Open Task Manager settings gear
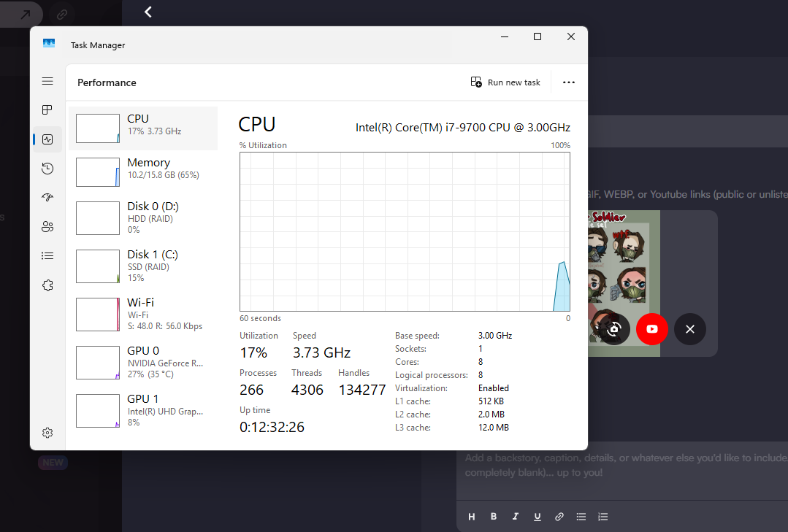The image size is (788, 532). (x=47, y=433)
